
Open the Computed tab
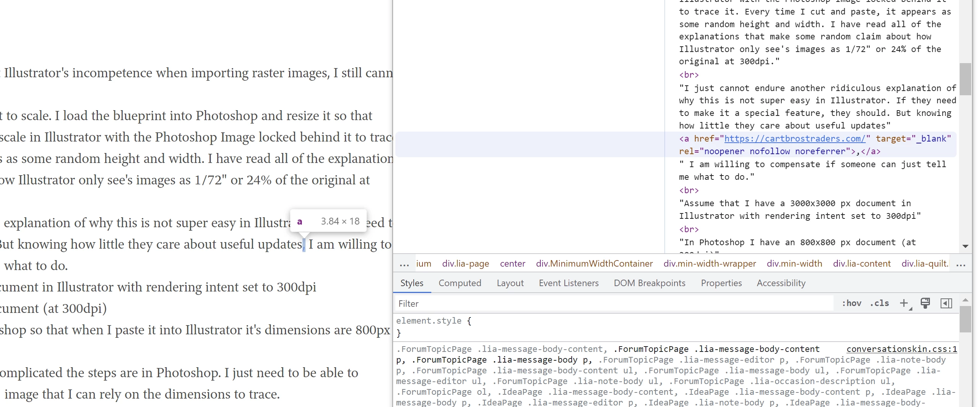460,283
